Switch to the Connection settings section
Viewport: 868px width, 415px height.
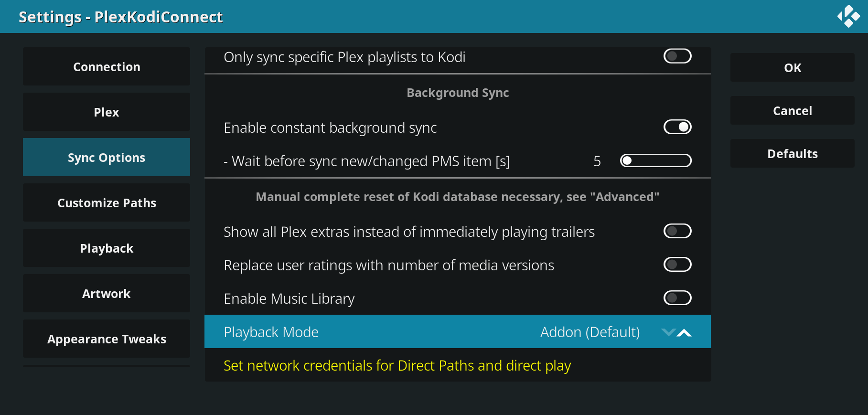tap(106, 66)
